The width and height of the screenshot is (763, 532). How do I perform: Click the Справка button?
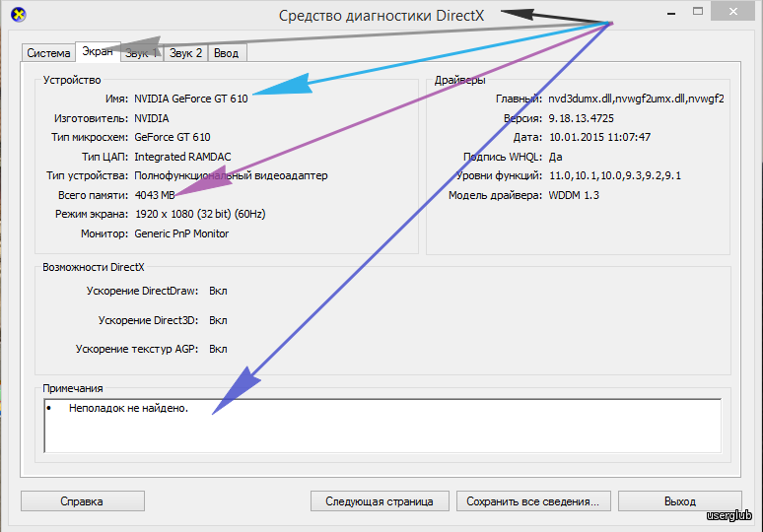pos(82,501)
